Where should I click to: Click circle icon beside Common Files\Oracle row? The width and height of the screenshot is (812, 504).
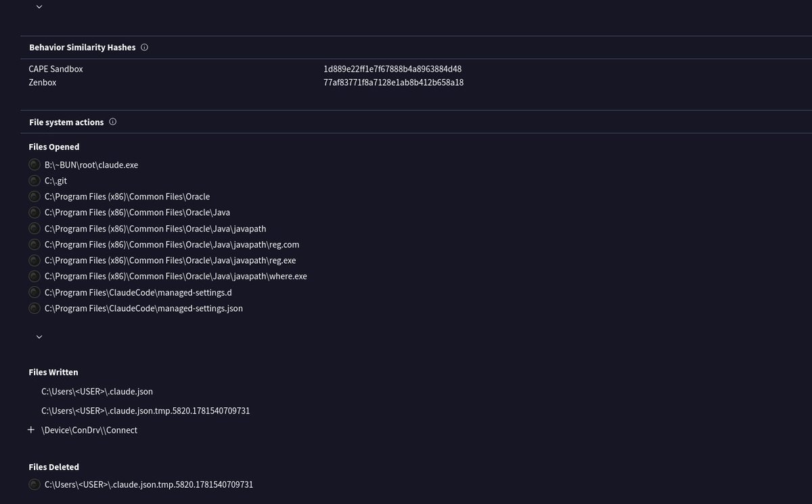(x=35, y=196)
